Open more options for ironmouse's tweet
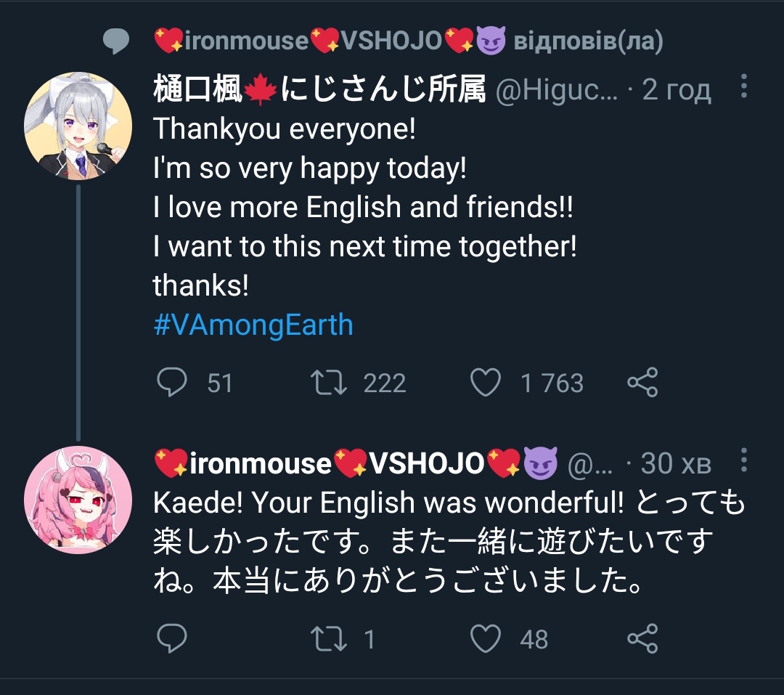The width and height of the screenshot is (784, 695). 744,460
